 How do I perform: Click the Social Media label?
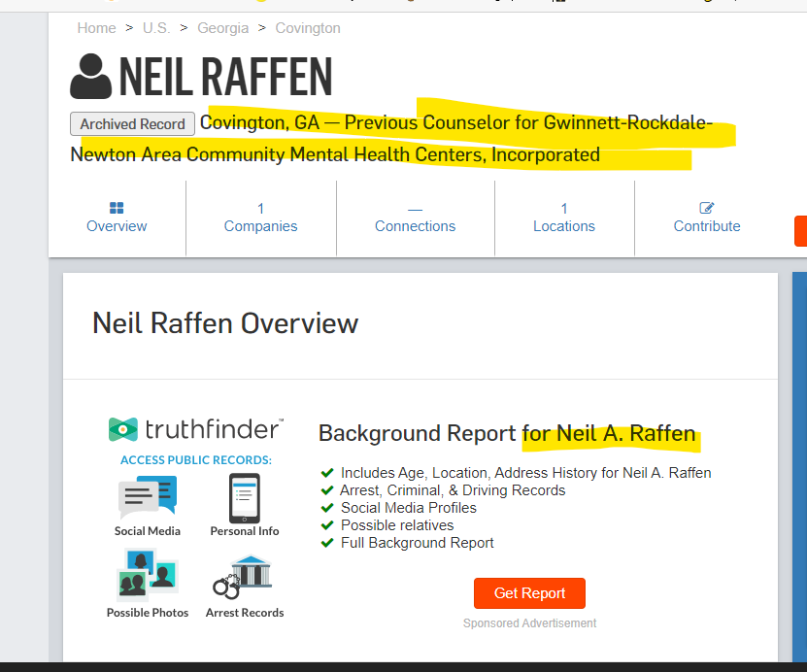coord(148,531)
